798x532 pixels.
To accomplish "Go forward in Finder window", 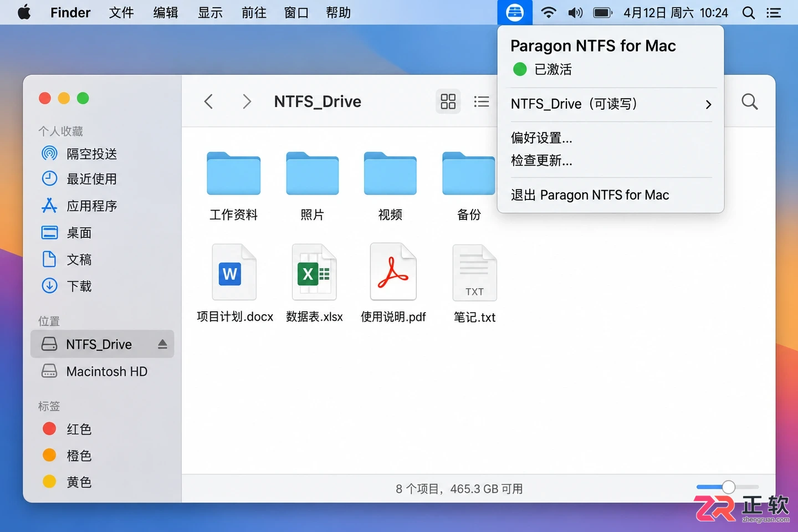I will 247,101.
